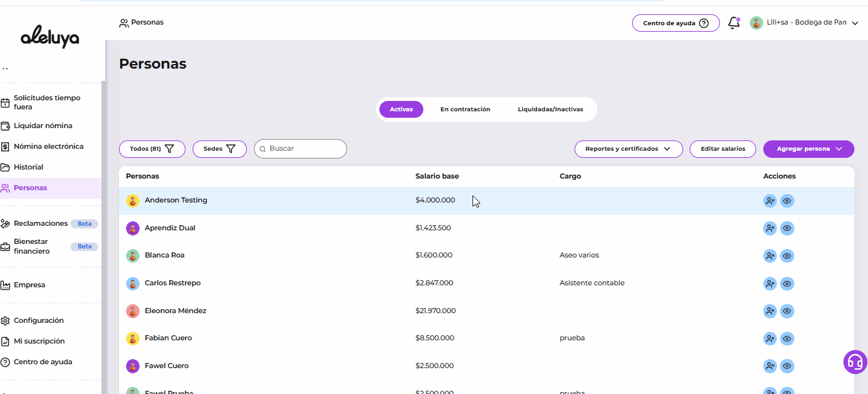The height and width of the screenshot is (394, 868).
Task: Switch to the En contratación tab
Action: pyautogui.click(x=465, y=109)
